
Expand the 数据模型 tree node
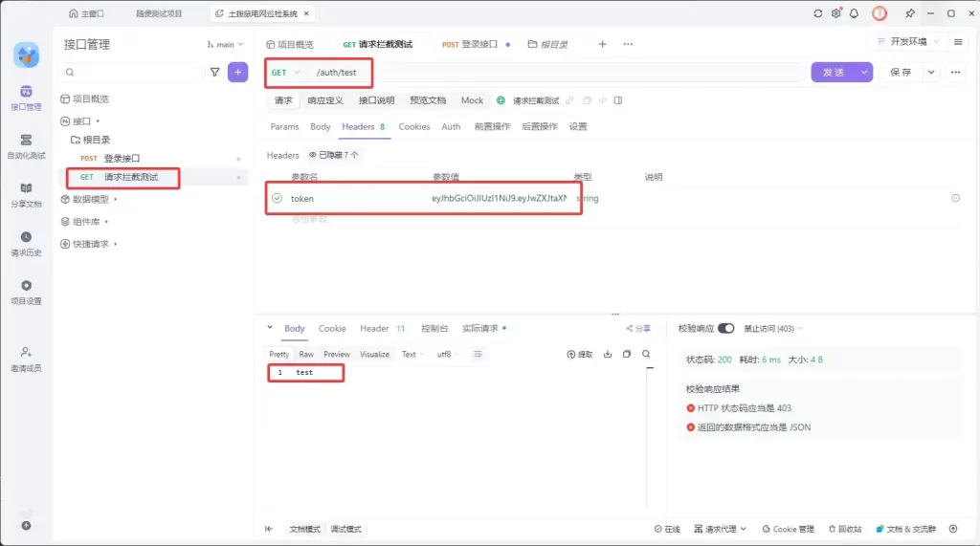89,200
